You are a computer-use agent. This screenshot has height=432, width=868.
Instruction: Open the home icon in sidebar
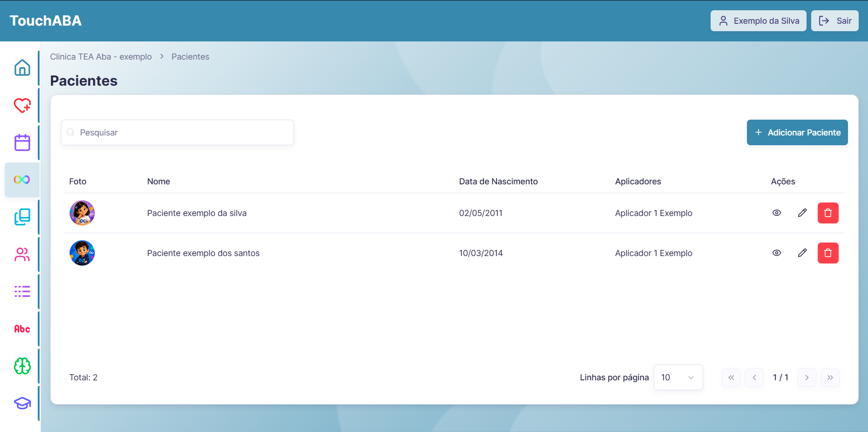coord(22,68)
